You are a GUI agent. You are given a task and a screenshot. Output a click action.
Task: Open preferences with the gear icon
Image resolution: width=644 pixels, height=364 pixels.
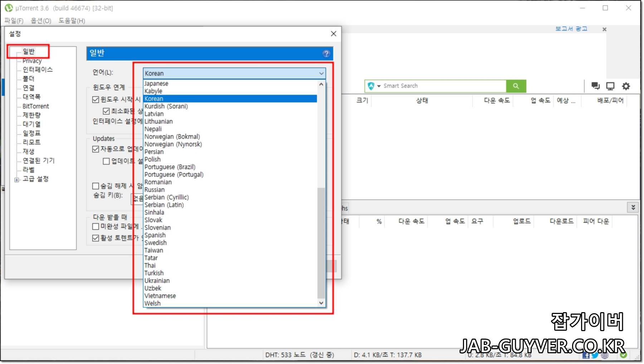point(626,86)
